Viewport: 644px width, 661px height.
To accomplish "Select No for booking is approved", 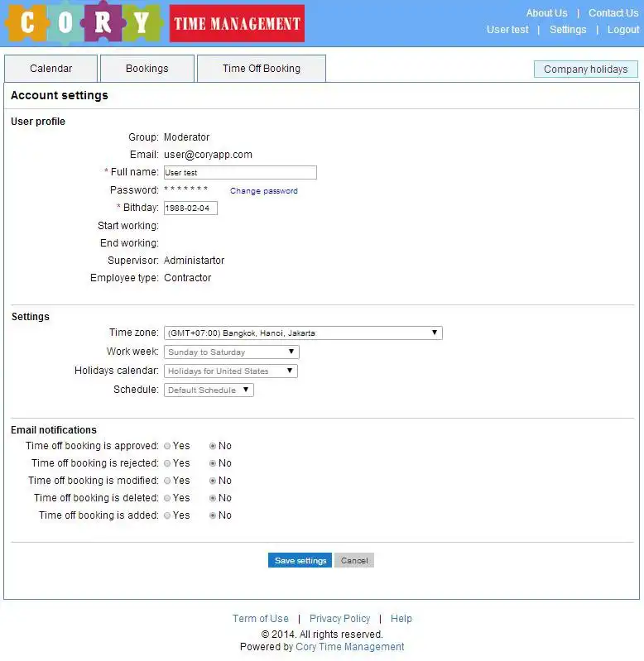I will (213, 446).
